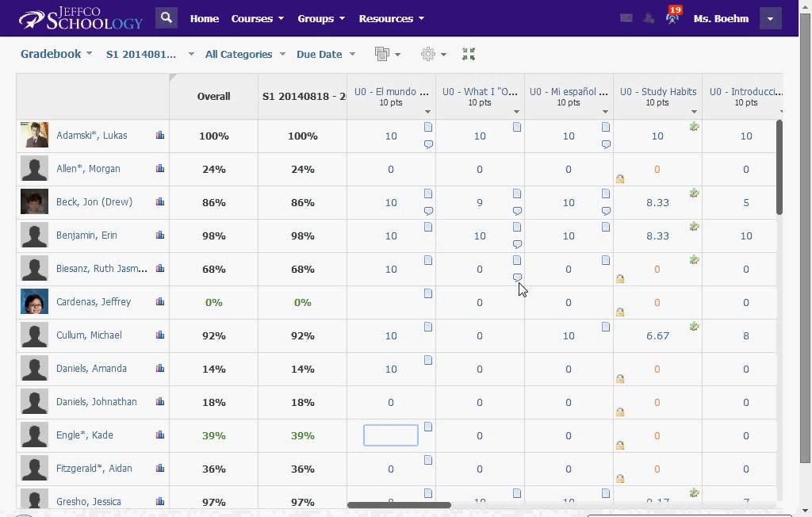Open comment bubble in Biesanz's What I column cell
Image resolution: width=812 pixels, height=517 pixels.
[517, 278]
